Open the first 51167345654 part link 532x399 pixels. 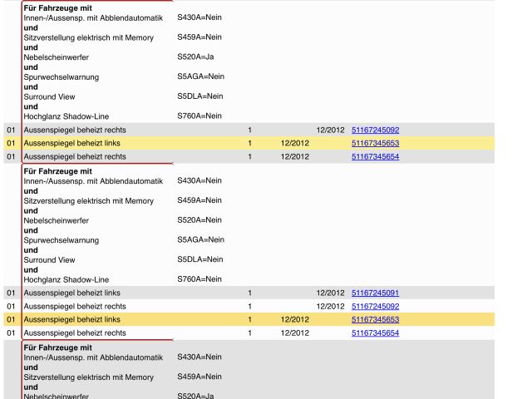point(375,156)
